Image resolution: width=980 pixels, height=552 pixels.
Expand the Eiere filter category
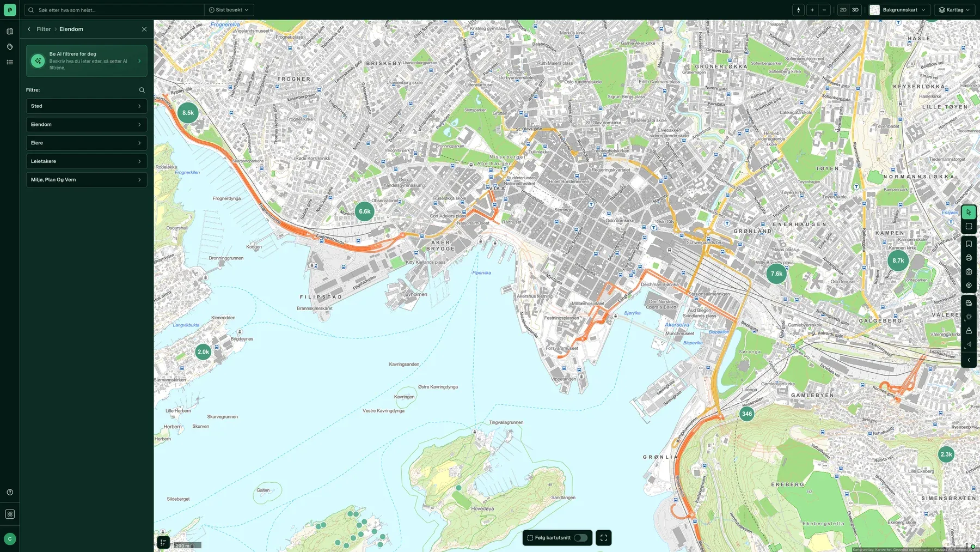tap(87, 143)
